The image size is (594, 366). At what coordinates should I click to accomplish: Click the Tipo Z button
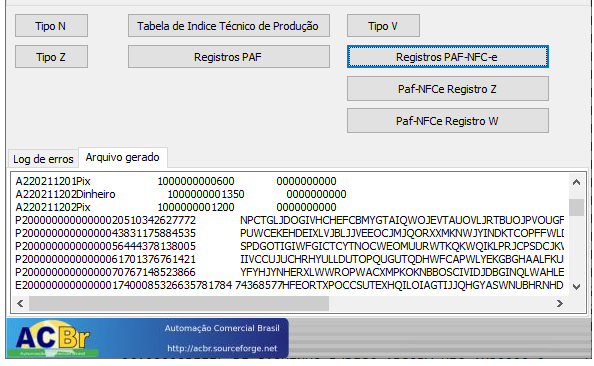click(x=51, y=57)
